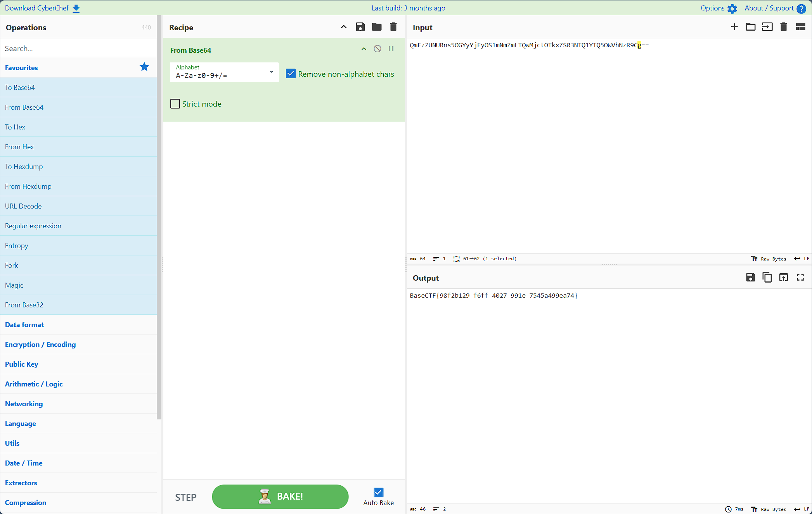Select URL Decode operation
This screenshot has height=514, width=812.
(x=78, y=206)
